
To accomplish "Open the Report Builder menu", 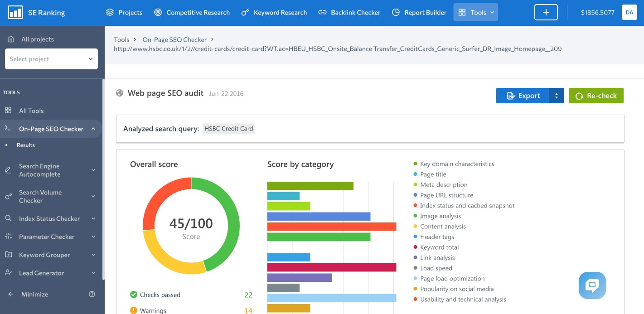I will (419, 12).
